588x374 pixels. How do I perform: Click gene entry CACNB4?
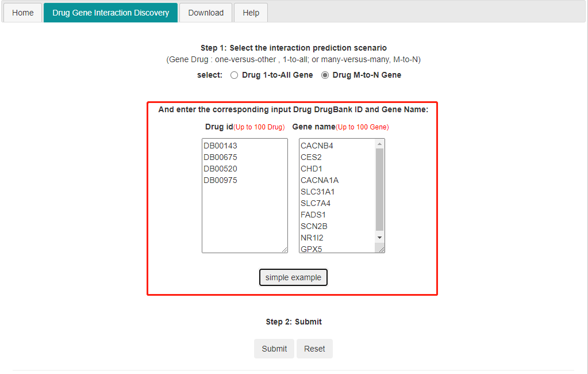tap(317, 146)
